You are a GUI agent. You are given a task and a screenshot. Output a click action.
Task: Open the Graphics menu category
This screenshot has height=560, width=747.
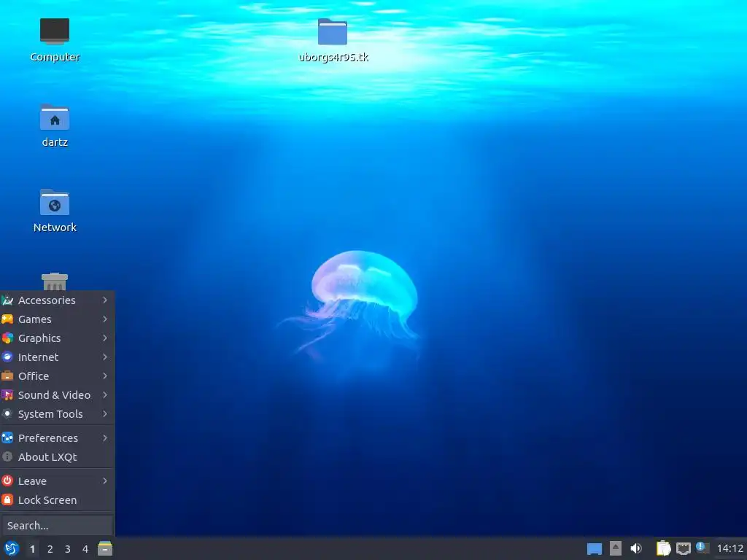(x=57, y=338)
